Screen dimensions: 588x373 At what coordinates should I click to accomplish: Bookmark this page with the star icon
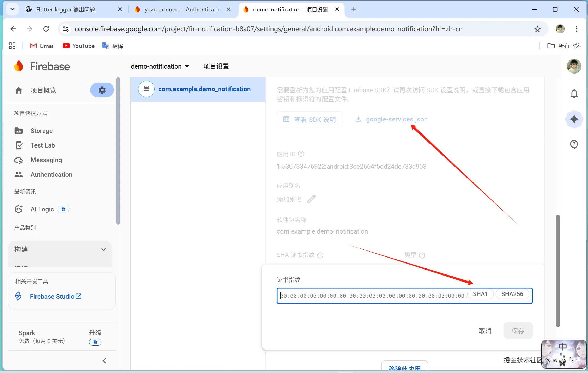click(x=537, y=29)
